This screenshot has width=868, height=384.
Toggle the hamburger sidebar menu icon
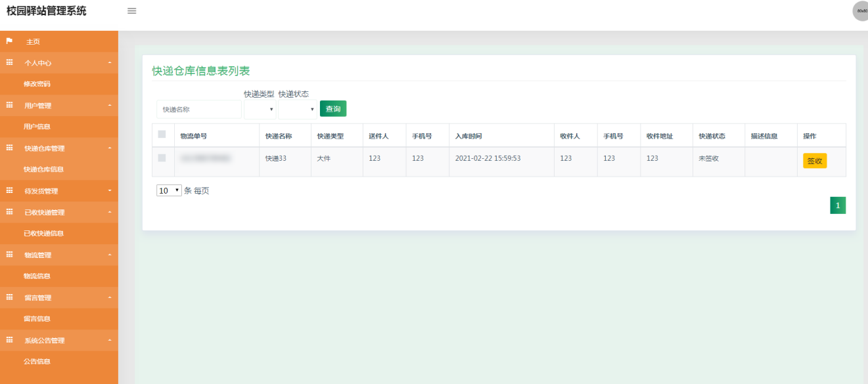click(x=131, y=11)
